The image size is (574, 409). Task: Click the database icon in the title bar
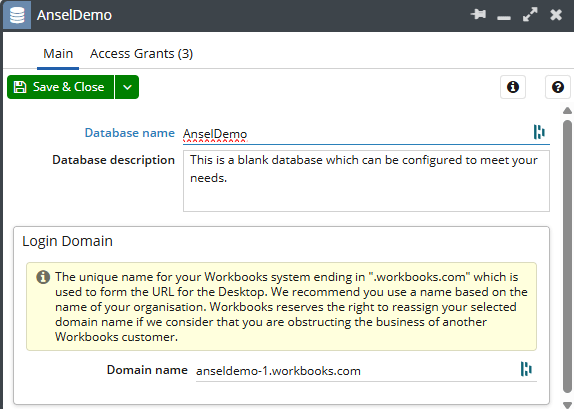tap(17, 15)
